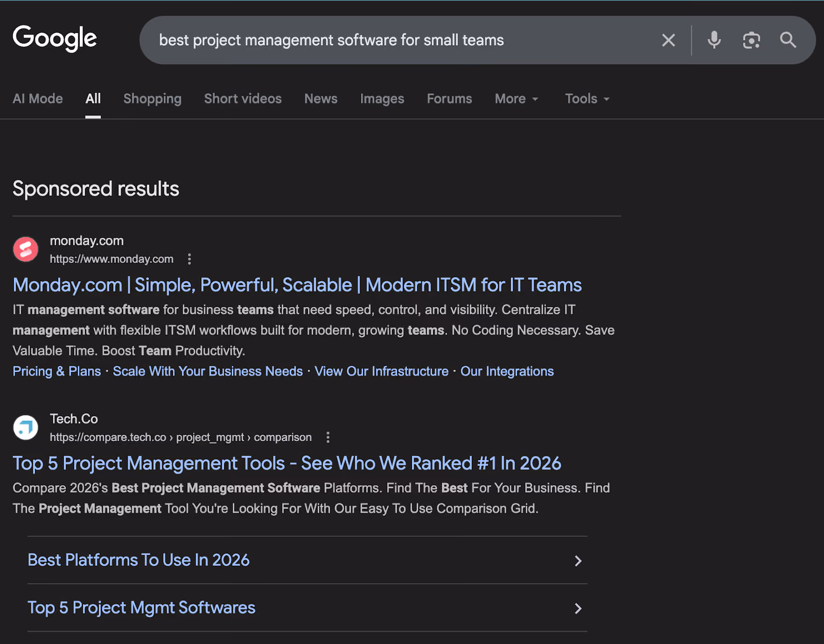Clear the search query with the X
The image size is (824, 644).
pos(668,40)
